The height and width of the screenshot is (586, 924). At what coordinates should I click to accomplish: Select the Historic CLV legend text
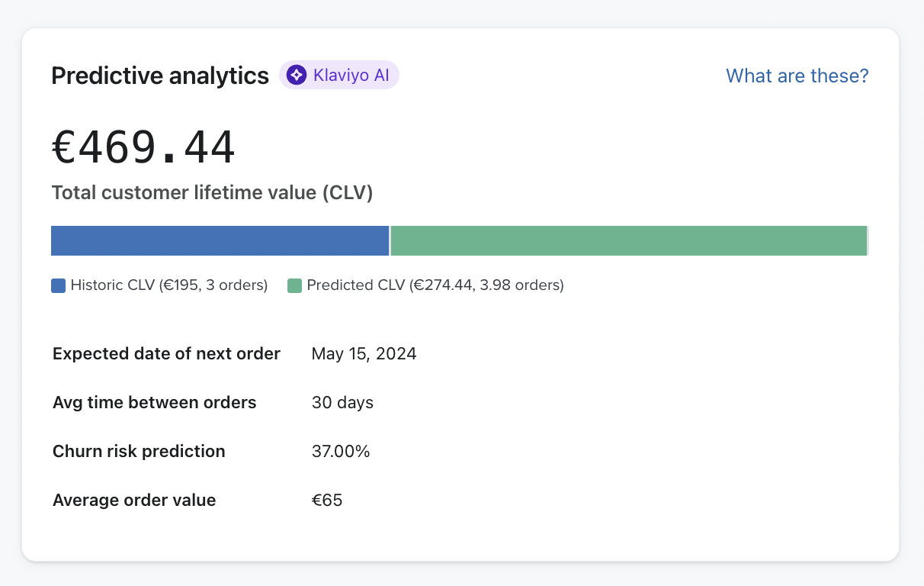(169, 285)
